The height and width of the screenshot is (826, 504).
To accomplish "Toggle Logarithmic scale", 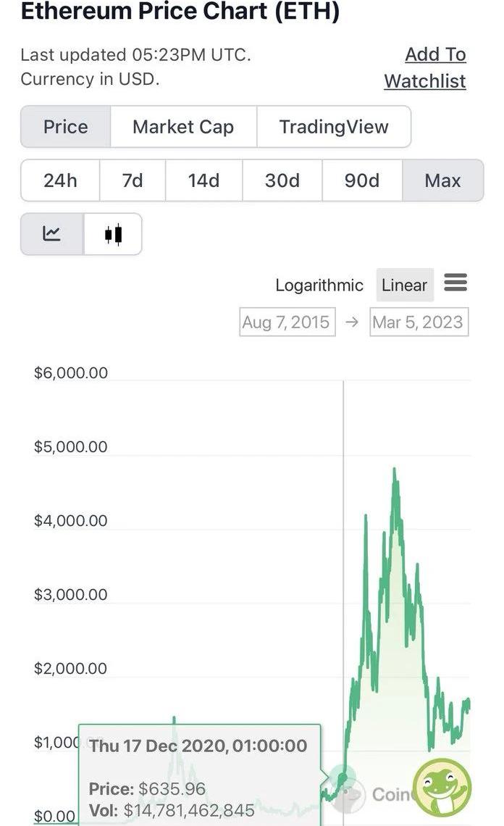I will 319,285.
